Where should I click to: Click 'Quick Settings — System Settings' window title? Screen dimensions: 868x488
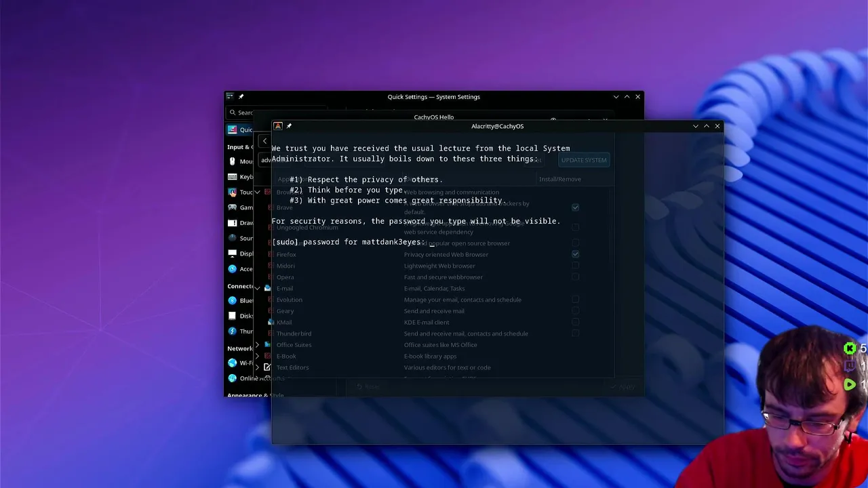[x=434, y=97]
